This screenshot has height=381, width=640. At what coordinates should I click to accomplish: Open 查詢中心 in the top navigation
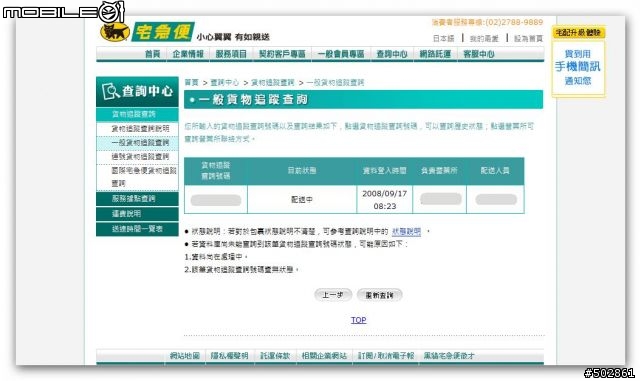coord(391,54)
